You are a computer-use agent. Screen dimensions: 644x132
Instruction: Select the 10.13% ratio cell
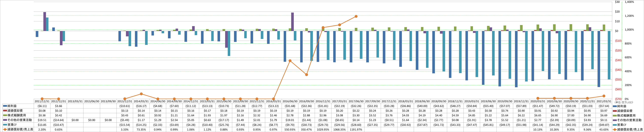[538, 130]
